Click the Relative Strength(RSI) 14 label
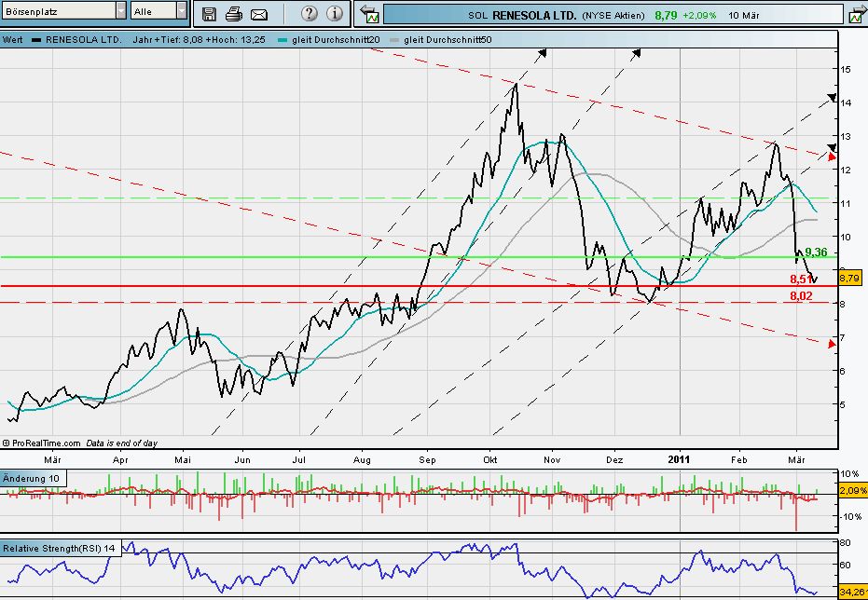 (59, 549)
